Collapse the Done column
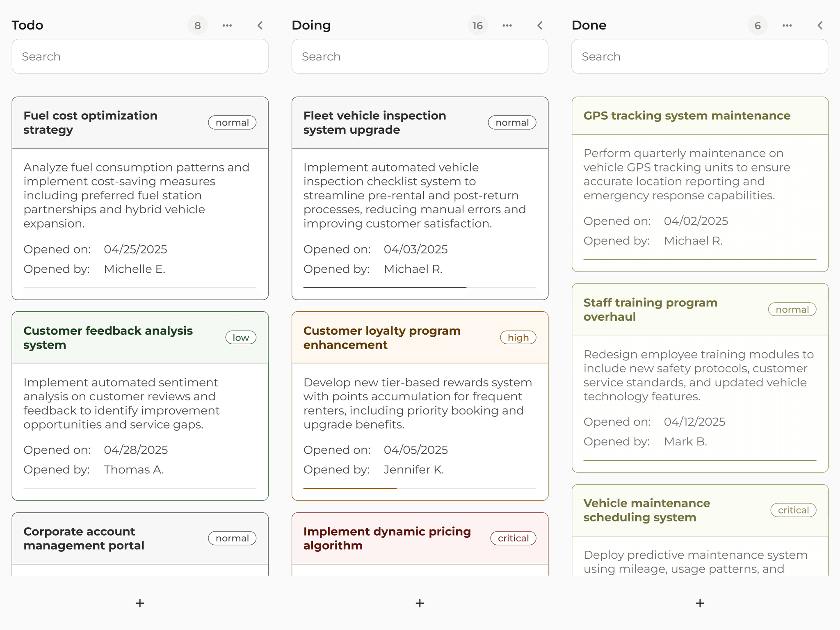The height and width of the screenshot is (630, 840). click(820, 25)
